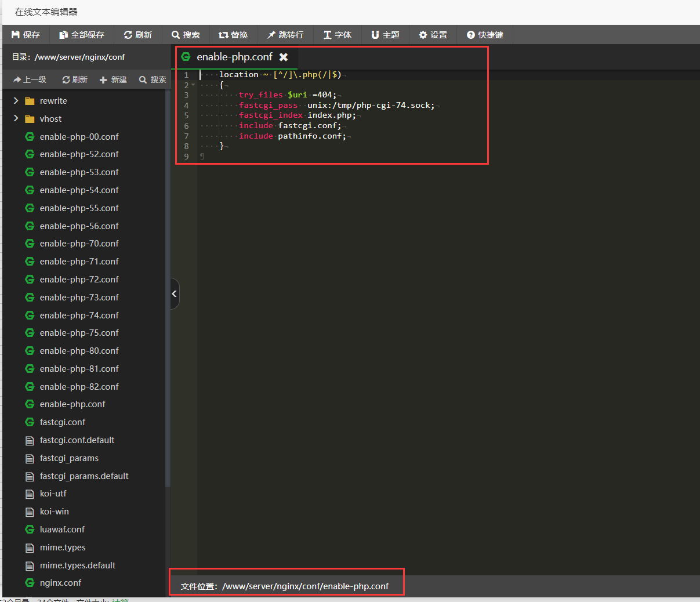The height and width of the screenshot is (602, 700).
Task: Click Save All (全部保存) in toolbar
Action: coord(82,35)
